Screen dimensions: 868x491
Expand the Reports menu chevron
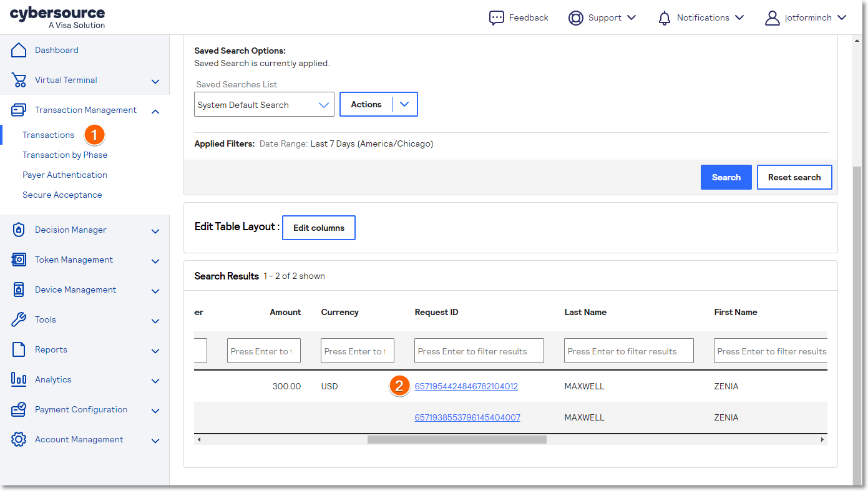pyautogui.click(x=155, y=351)
